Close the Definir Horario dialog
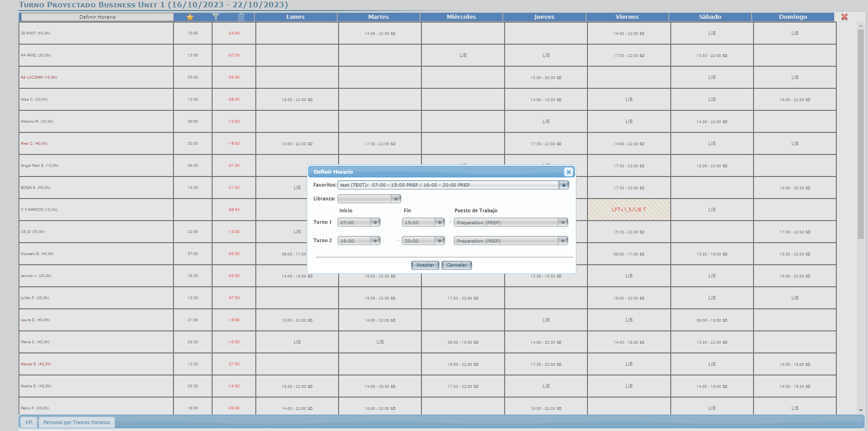 tap(569, 172)
